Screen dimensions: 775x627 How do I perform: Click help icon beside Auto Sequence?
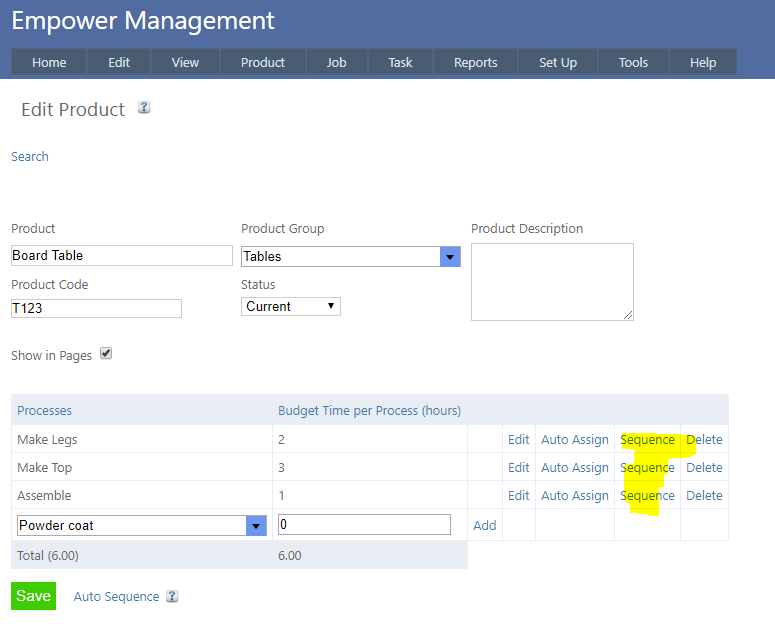coord(172,596)
